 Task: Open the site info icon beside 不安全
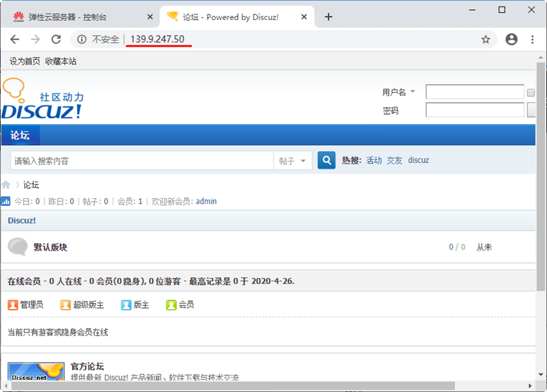pyautogui.click(x=82, y=39)
